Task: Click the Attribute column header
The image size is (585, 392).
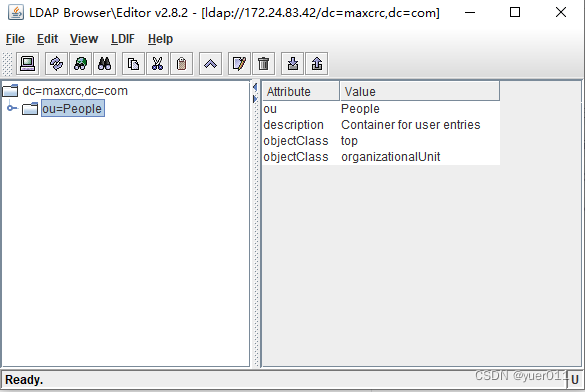Action: (x=301, y=91)
